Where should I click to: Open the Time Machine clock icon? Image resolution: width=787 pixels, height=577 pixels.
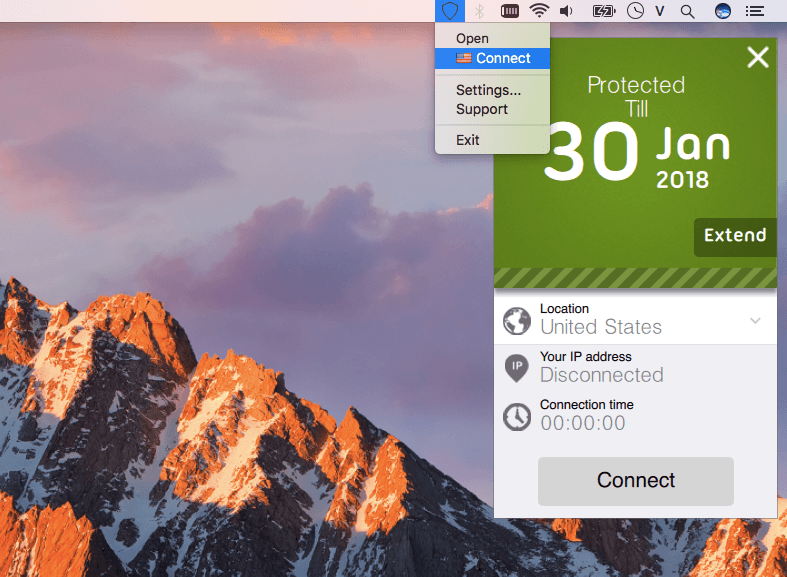click(635, 11)
